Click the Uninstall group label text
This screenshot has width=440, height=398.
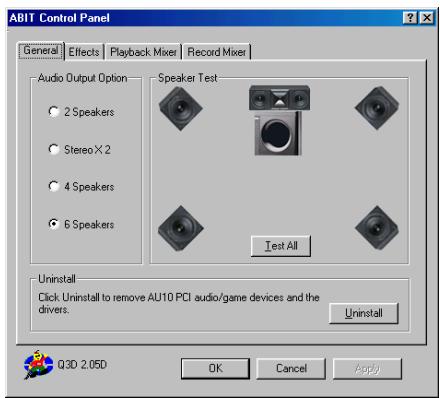click(57, 279)
